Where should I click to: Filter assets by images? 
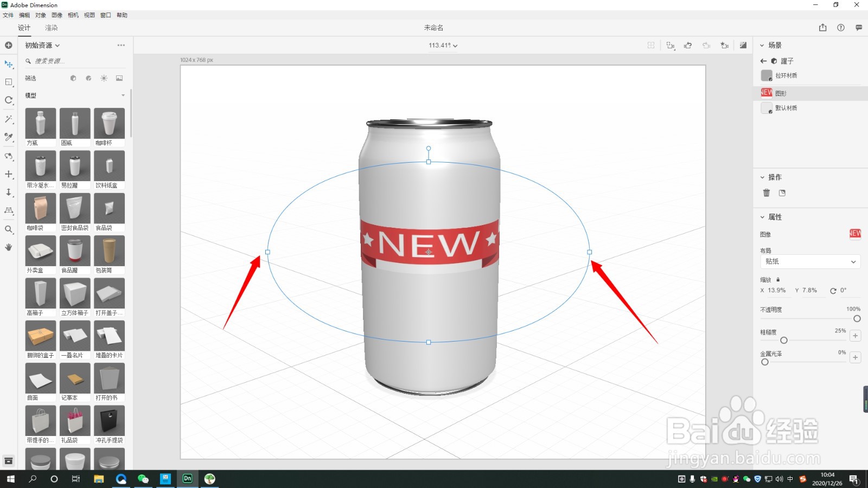tap(119, 78)
